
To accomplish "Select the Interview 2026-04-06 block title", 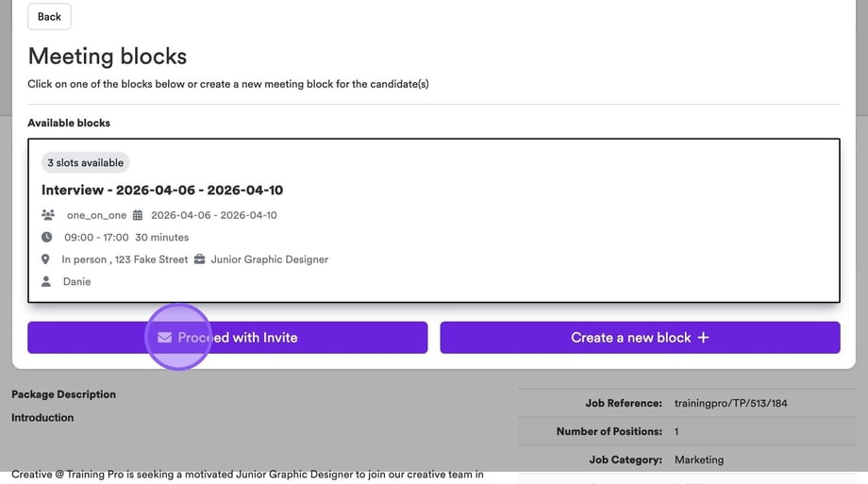I will coord(161,190).
